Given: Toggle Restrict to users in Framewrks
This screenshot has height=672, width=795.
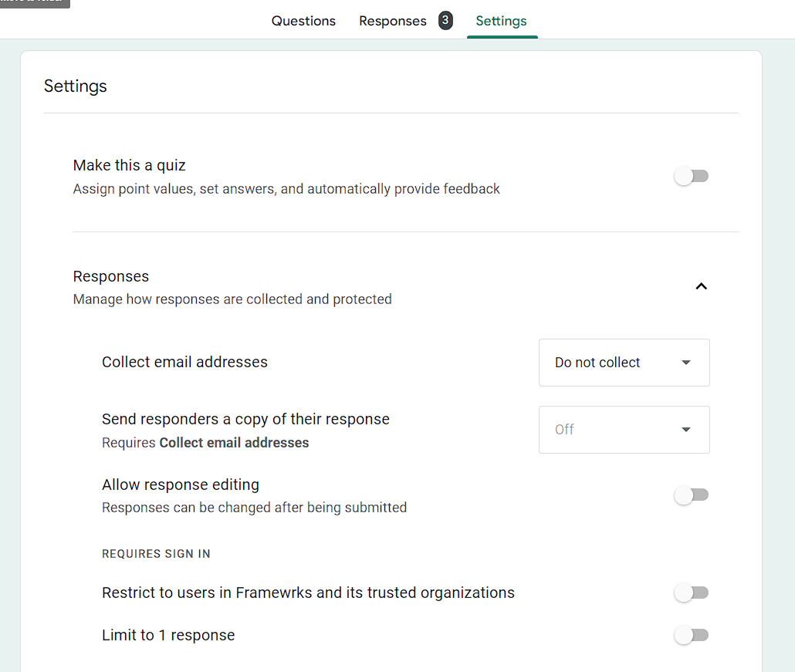Looking at the screenshot, I should tap(691, 593).
